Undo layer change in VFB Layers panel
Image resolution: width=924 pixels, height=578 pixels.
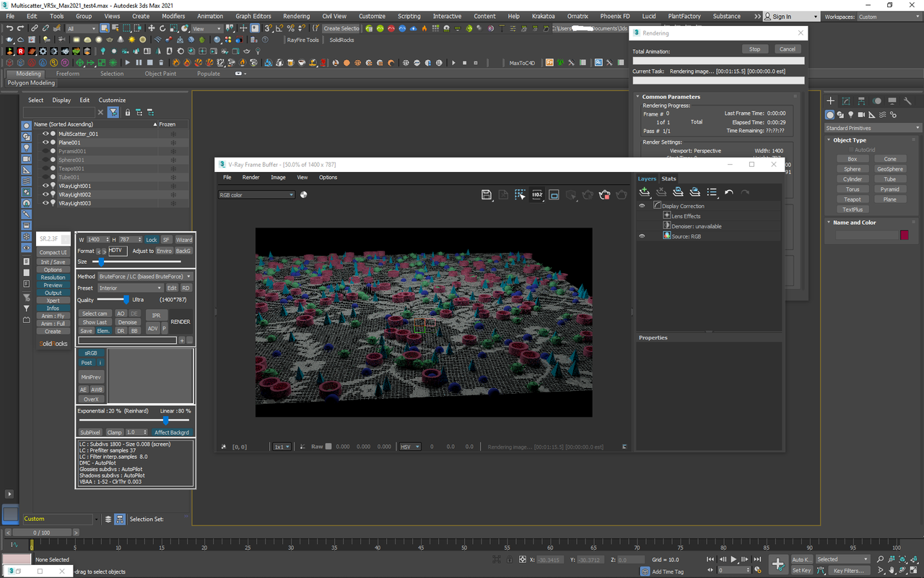coord(729,191)
